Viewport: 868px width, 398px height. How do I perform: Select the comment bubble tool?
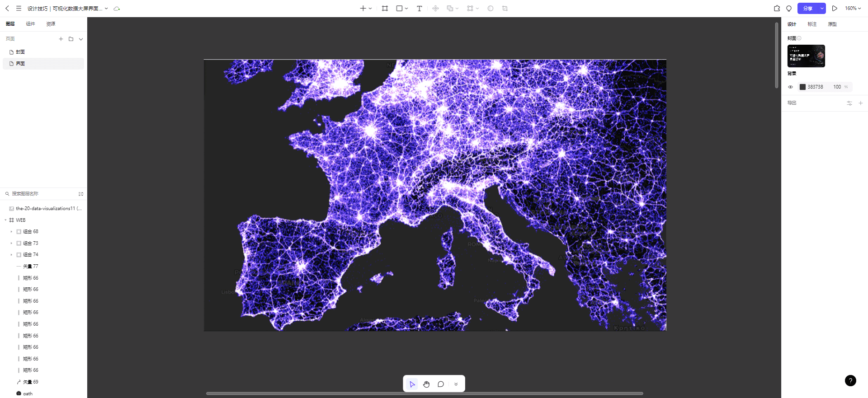click(441, 384)
